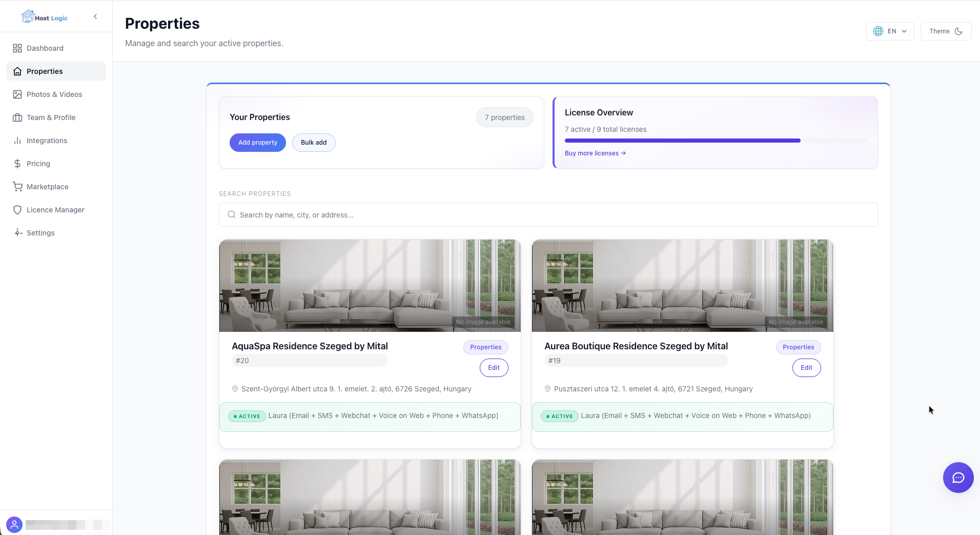Image resolution: width=980 pixels, height=535 pixels.
Task: Click the #20 property ID badge
Action: coord(310,361)
